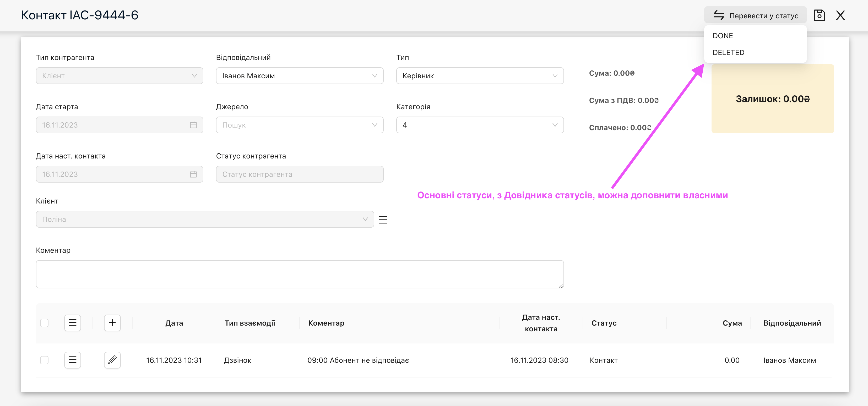Screen dimensions: 868x406
Task: Click the save floppy disk icon
Action: coord(819,15)
